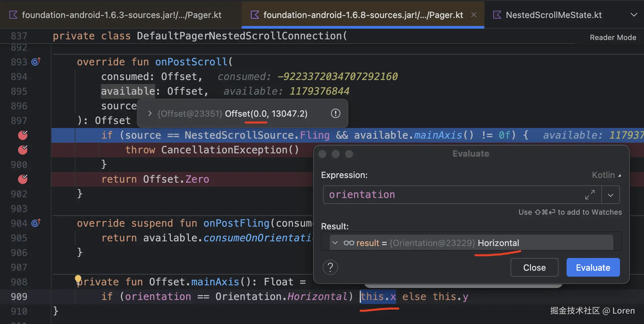Click the expand expression field icon in Evaluate

coord(590,195)
